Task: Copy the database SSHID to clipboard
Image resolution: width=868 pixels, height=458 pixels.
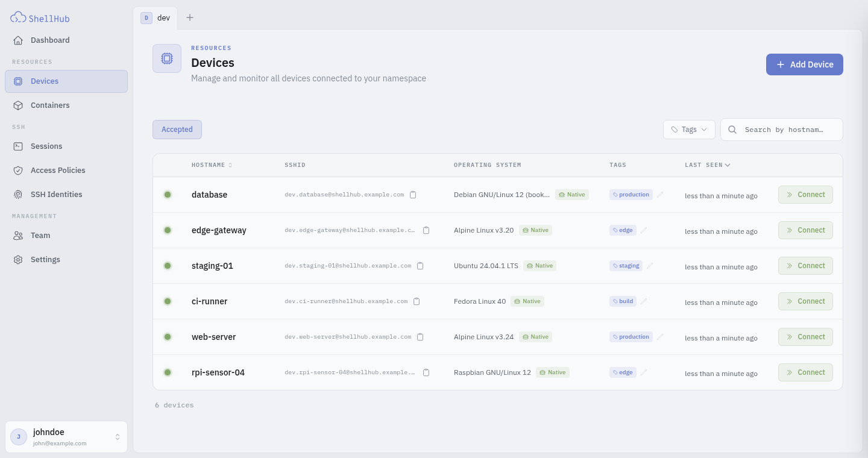Action: pyautogui.click(x=413, y=195)
